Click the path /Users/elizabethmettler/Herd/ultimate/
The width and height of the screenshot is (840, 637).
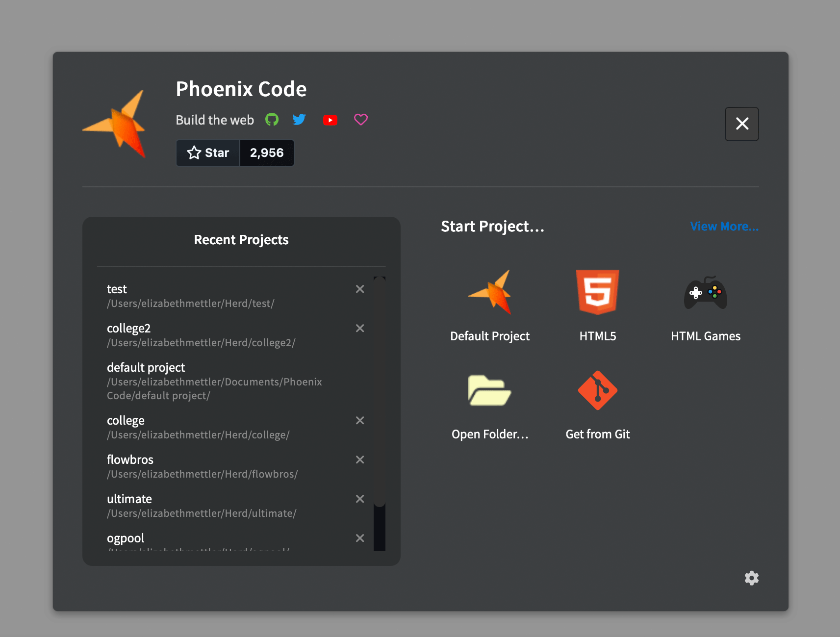(202, 513)
